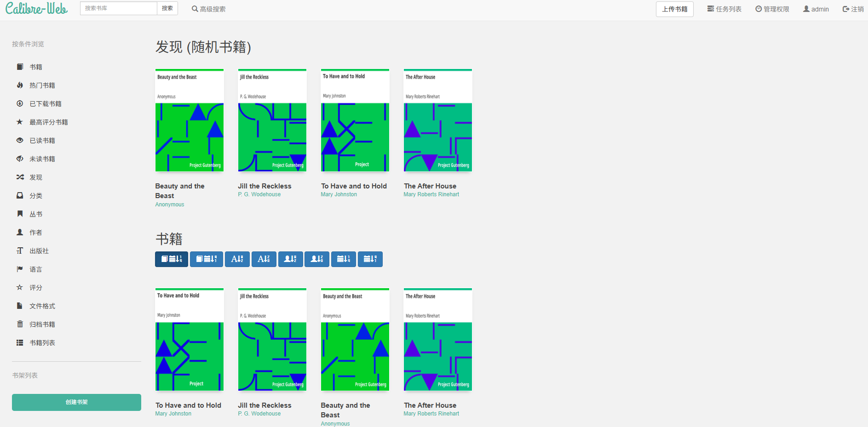Image resolution: width=868 pixels, height=427 pixels.
Task: Open admin user profile
Action: 816,9
